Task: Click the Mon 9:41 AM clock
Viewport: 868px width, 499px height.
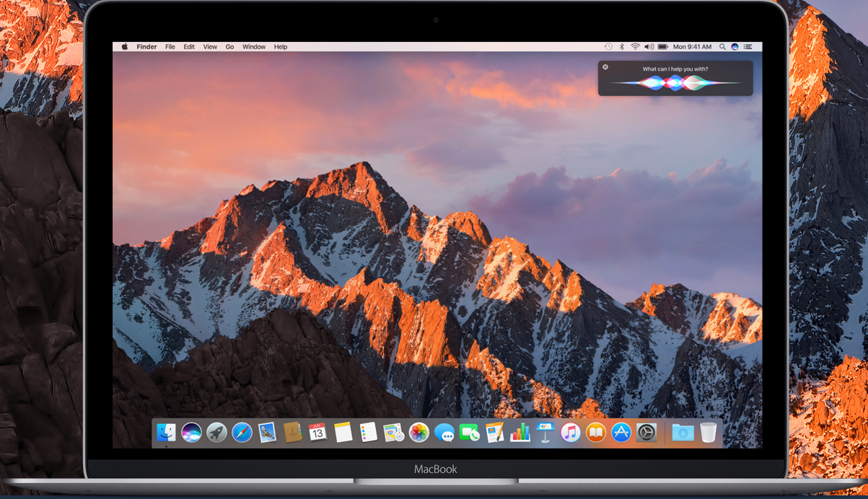Action: (692, 47)
